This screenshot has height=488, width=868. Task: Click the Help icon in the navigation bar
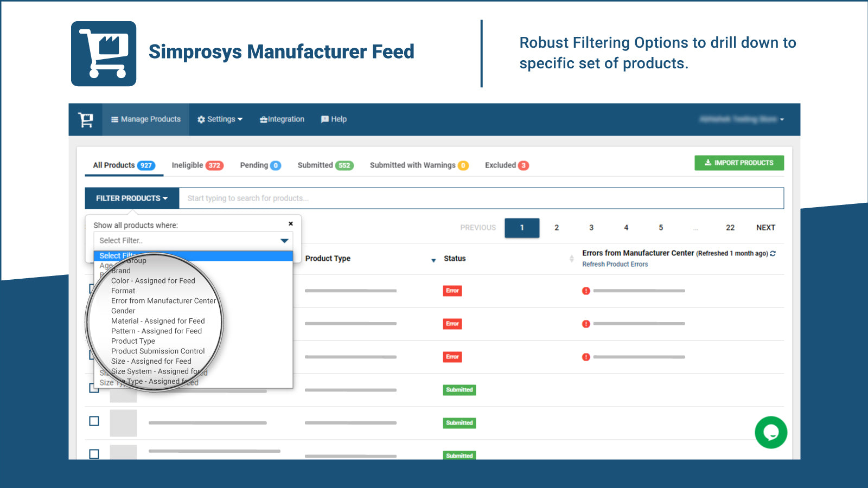[324, 119]
